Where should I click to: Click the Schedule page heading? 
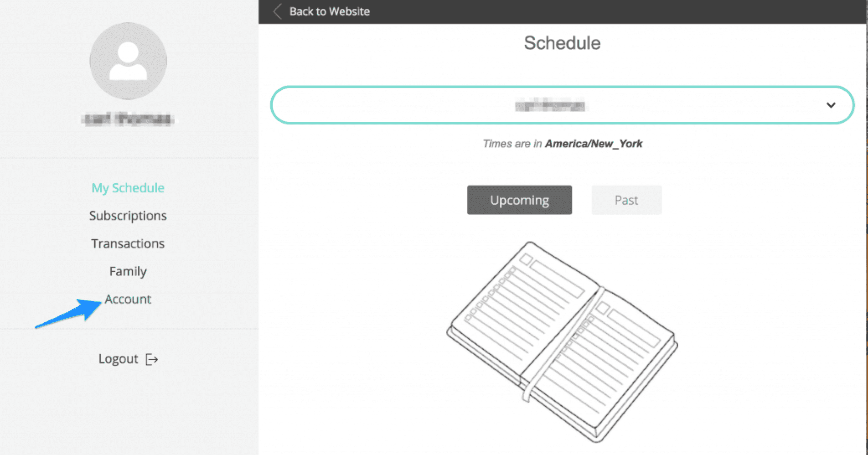pos(562,43)
